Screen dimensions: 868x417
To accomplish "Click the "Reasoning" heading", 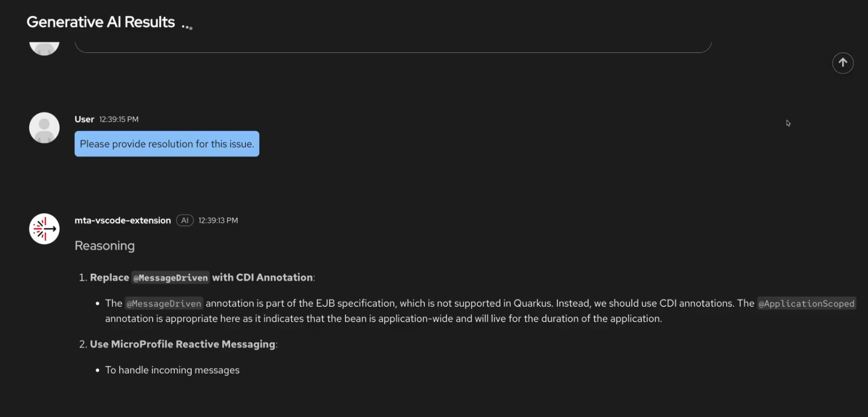I will click(104, 246).
